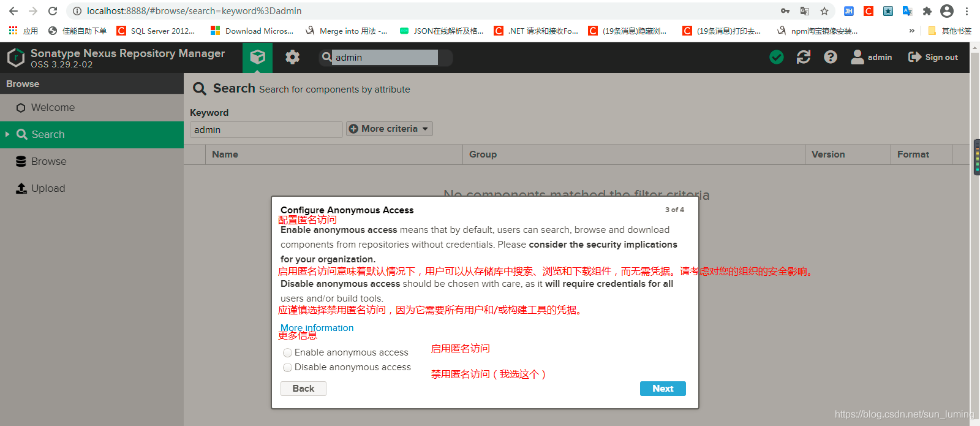Select Welcome in the Browse sidebar
980x426 pixels.
pos(92,108)
